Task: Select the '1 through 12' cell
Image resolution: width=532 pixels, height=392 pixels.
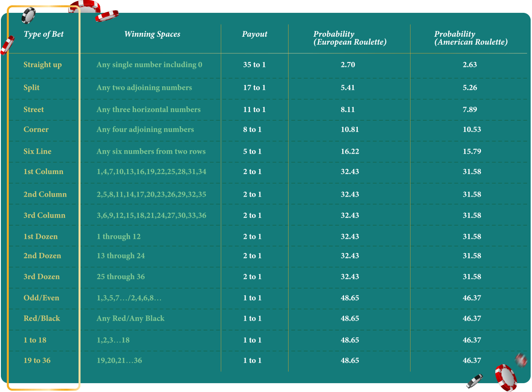Action: (x=118, y=237)
